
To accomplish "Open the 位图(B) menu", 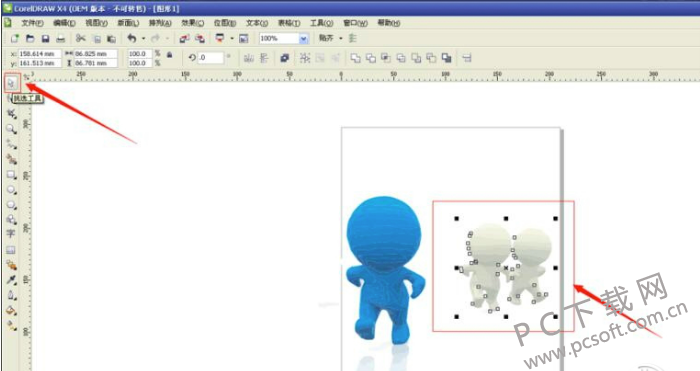I will tap(225, 23).
